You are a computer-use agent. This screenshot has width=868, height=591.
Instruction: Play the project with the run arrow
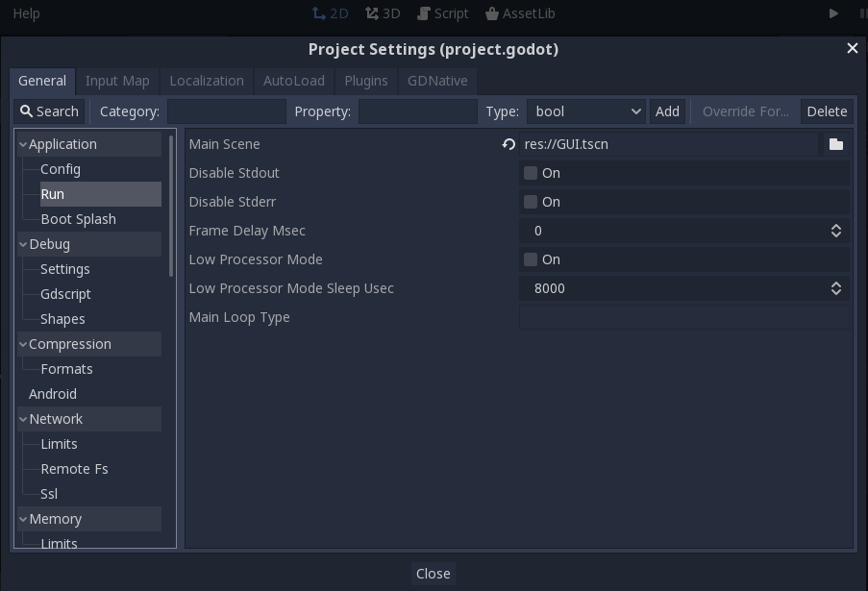click(833, 13)
